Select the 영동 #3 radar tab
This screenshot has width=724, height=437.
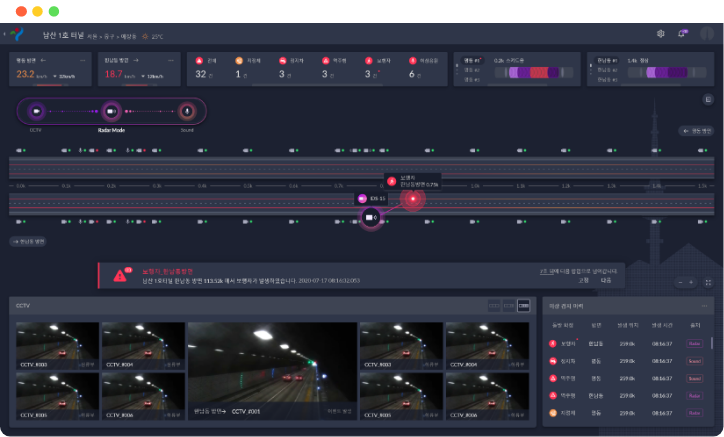471,80
